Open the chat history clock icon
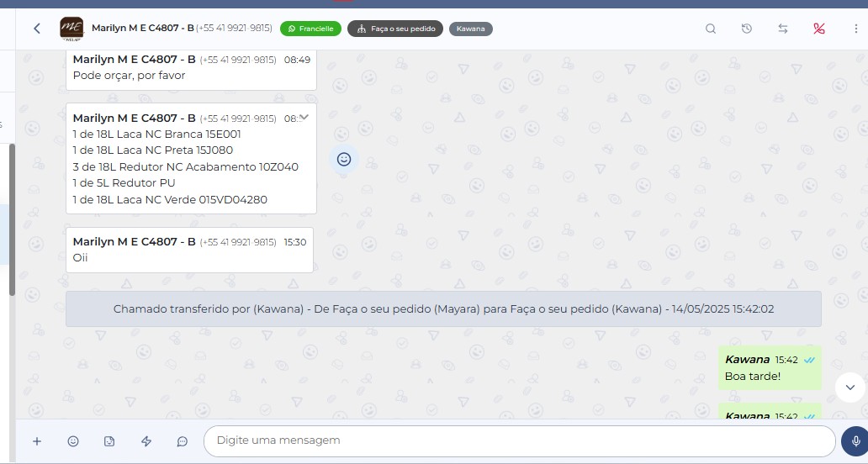This screenshot has height=464, width=868. pos(747,29)
